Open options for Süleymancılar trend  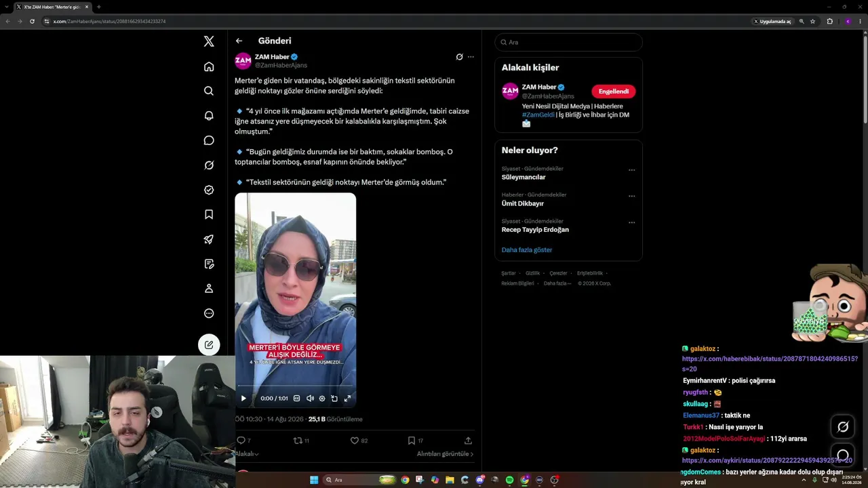631,170
